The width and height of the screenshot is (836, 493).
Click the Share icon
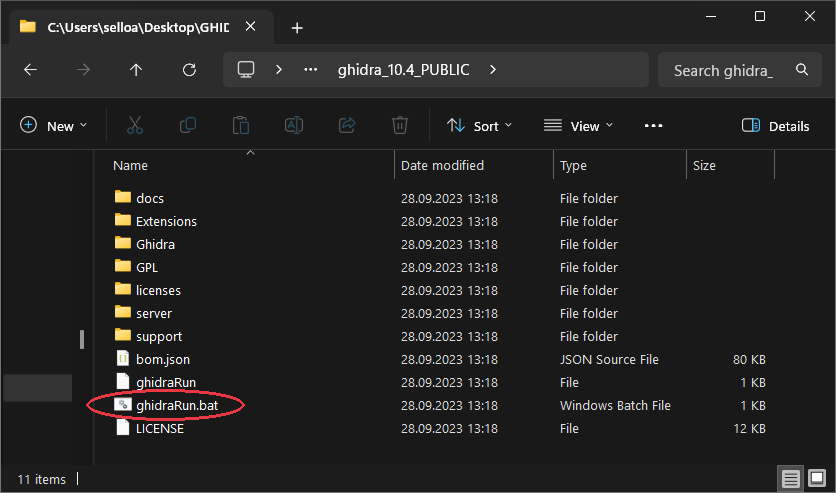[347, 126]
